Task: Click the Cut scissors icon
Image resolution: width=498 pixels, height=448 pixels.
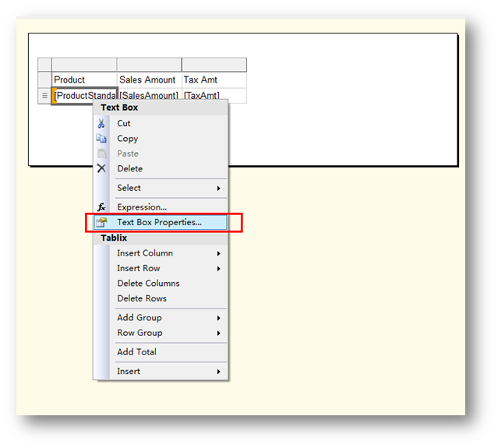Action: click(101, 123)
